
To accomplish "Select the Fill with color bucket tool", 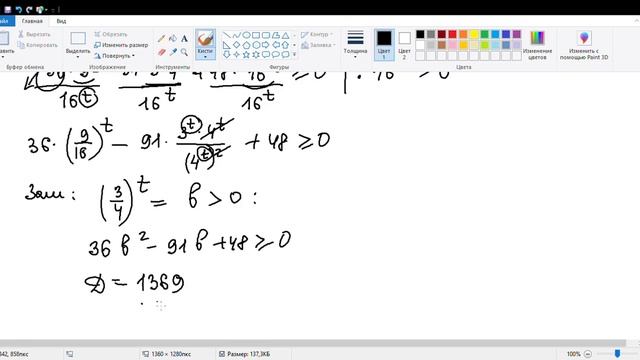I will (x=173, y=39).
